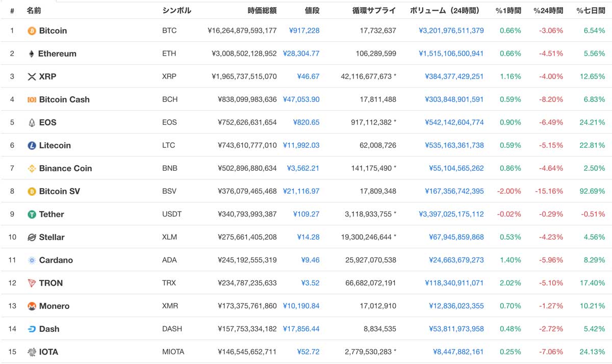Click the IOTA logo icon

pyautogui.click(x=32, y=352)
